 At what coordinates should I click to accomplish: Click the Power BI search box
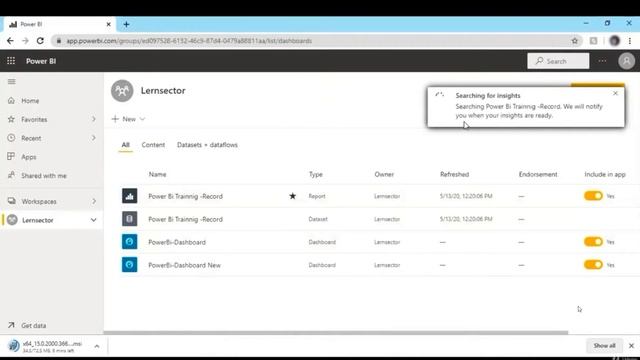(558, 61)
